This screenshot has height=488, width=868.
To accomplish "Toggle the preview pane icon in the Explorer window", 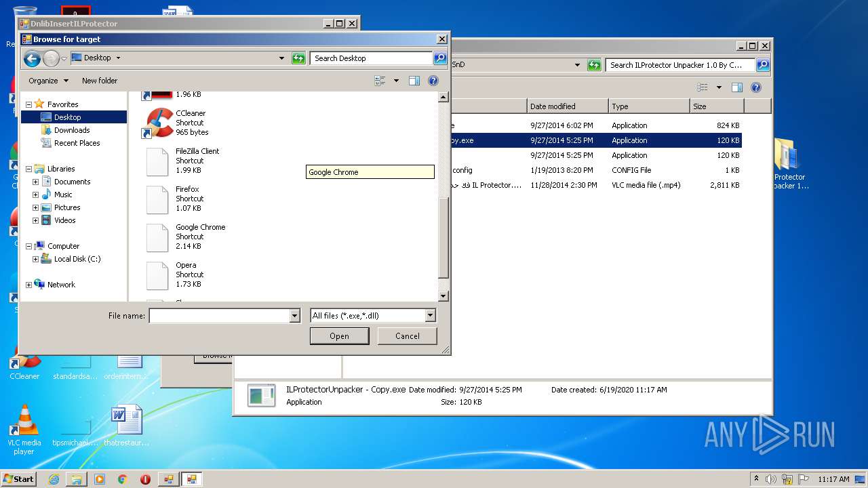I will pyautogui.click(x=737, y=87).
